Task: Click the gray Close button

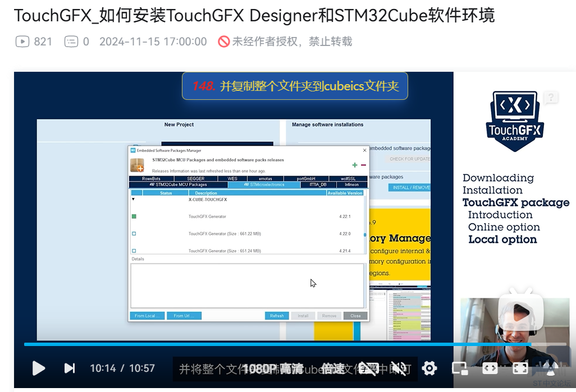Action: pyautogui.click(x=355, y=316)
